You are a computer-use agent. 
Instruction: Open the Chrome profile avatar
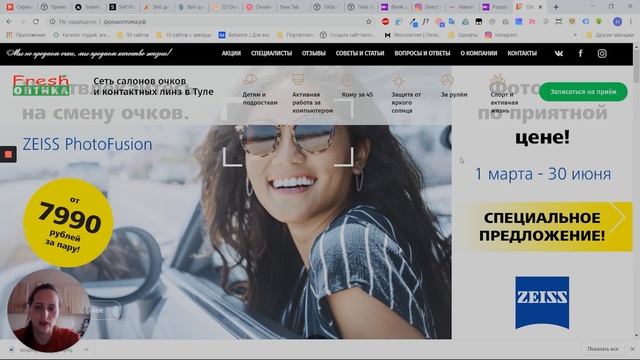tap(617, 22)
